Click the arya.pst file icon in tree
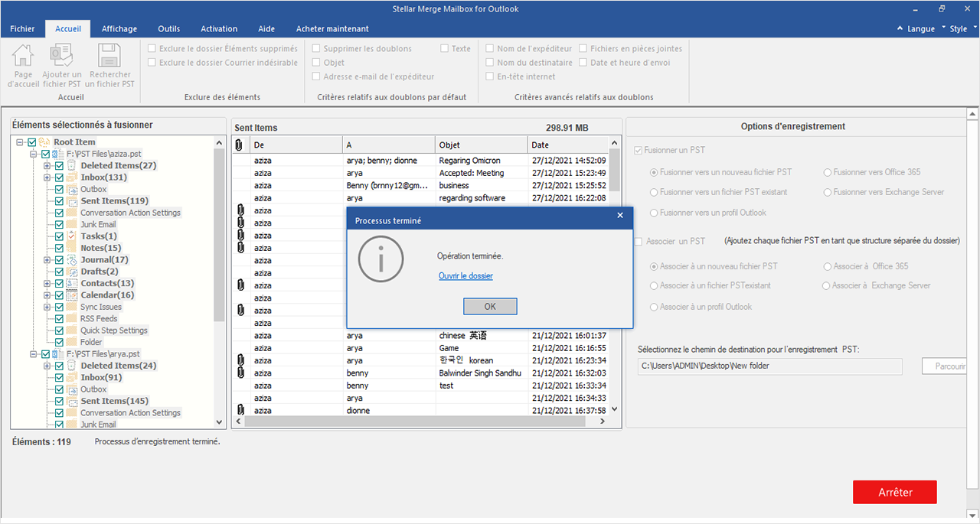The image size is (980, 524). (x=58, y=354)
